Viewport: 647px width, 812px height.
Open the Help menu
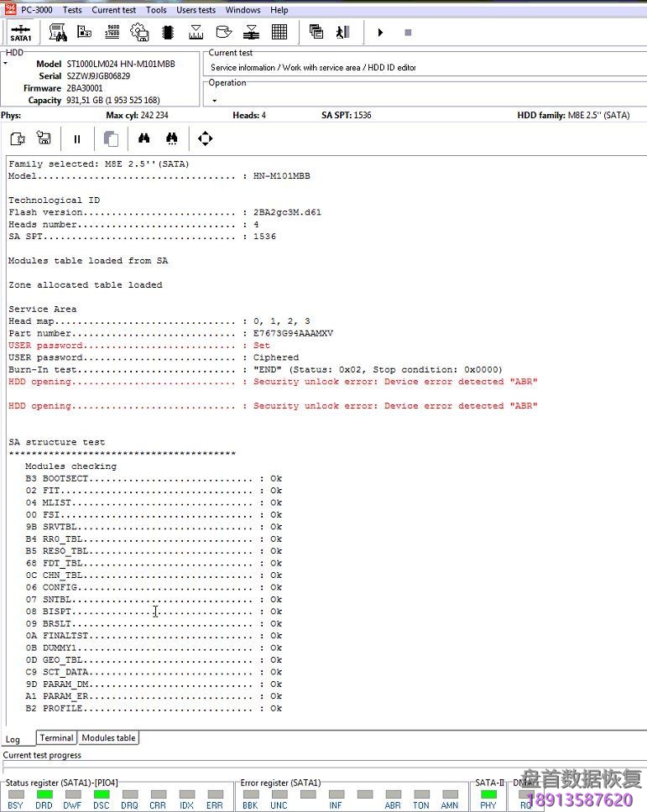pos(279,10)
